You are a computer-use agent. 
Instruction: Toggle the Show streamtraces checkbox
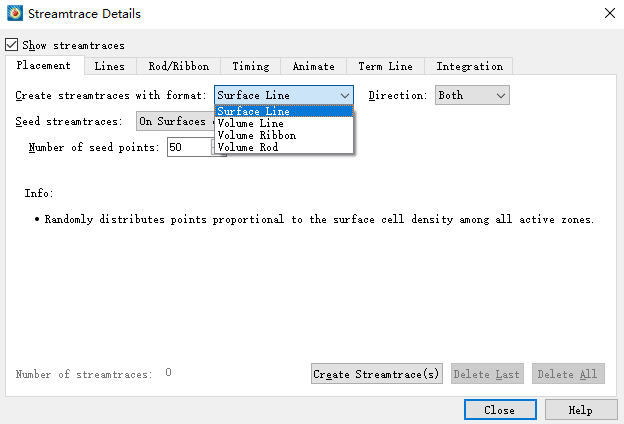12,45
